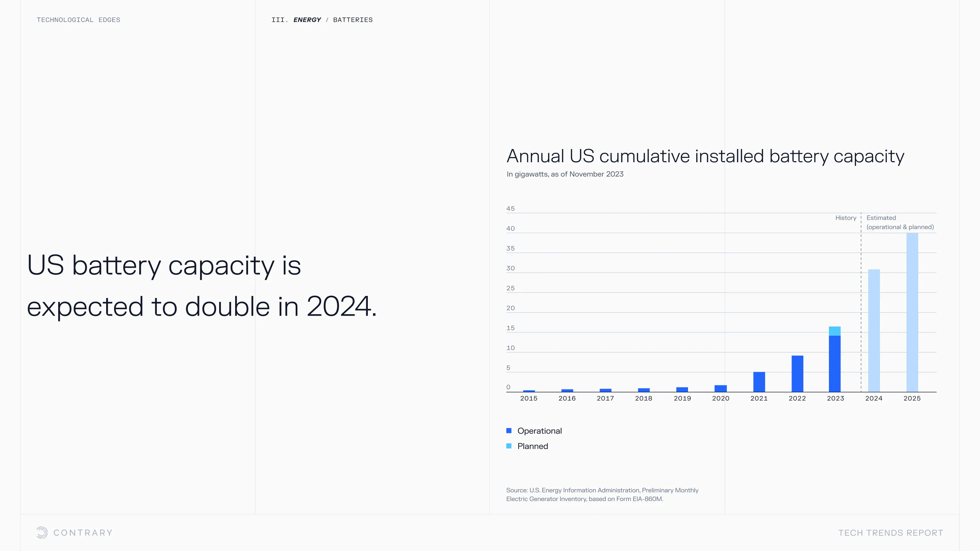Click the 2015 x-axis year label
980x551 pixels.
point(528,398)
